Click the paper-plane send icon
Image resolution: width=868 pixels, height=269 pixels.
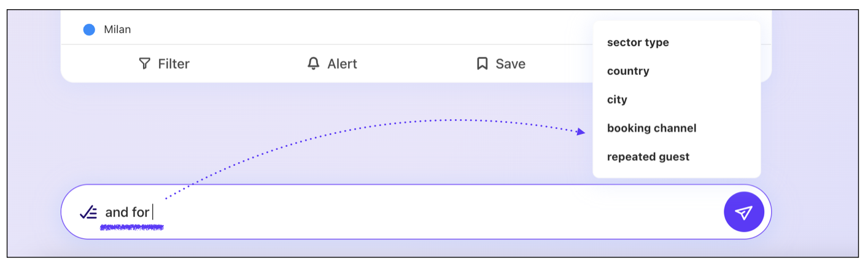(x=743, y=212)
